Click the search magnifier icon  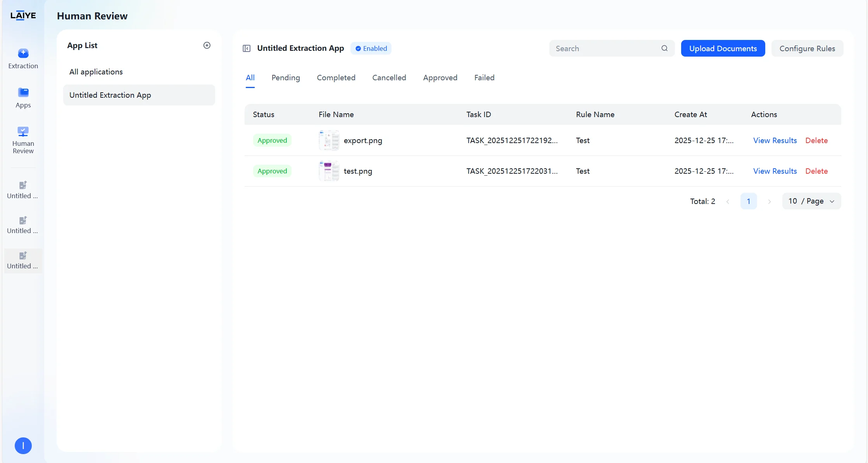(664, 48)
